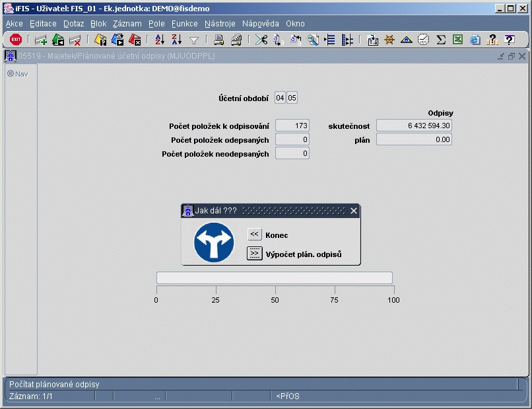This screenshot has width=532, height=409.
Task: Open the Nástroje menu
Action: [x=220, y=24]
